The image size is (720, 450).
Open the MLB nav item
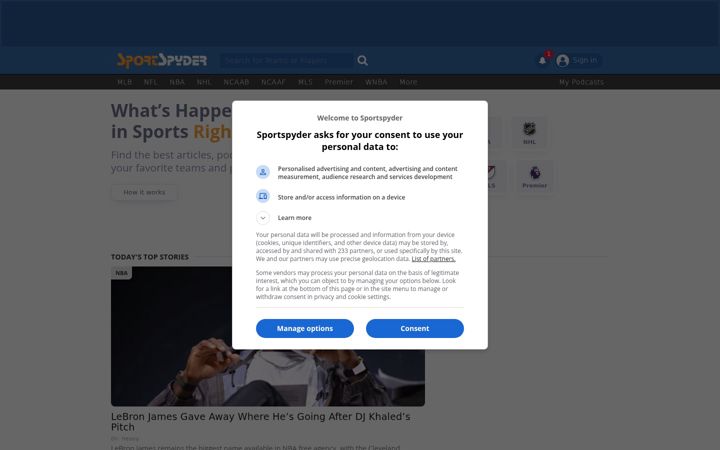click(x=124, y=82)
